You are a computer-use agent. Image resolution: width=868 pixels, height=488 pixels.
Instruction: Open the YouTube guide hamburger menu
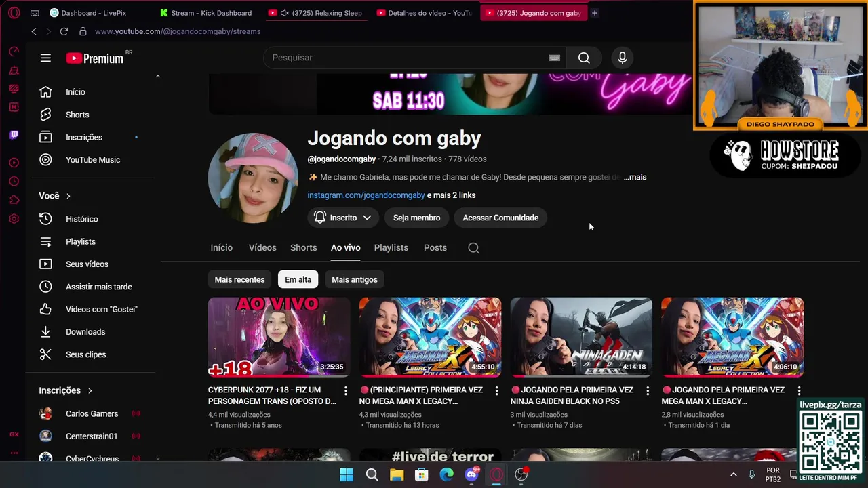point(45,58)
